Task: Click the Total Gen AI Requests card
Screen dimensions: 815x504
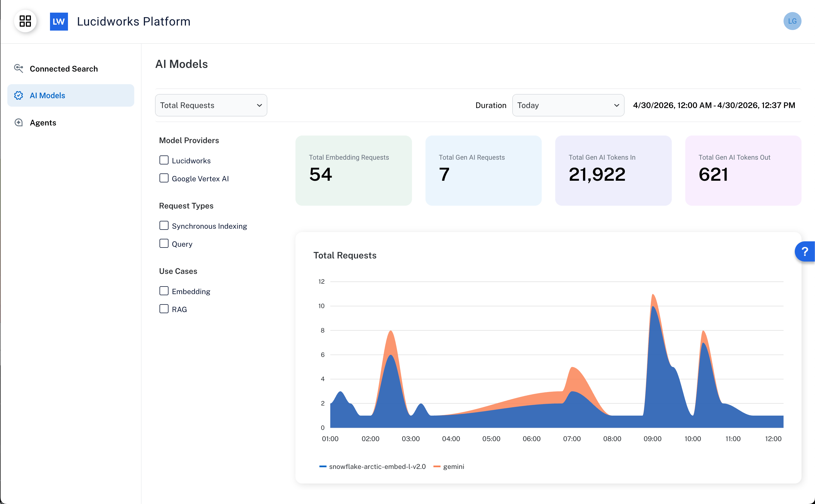Action: [483, 171]
